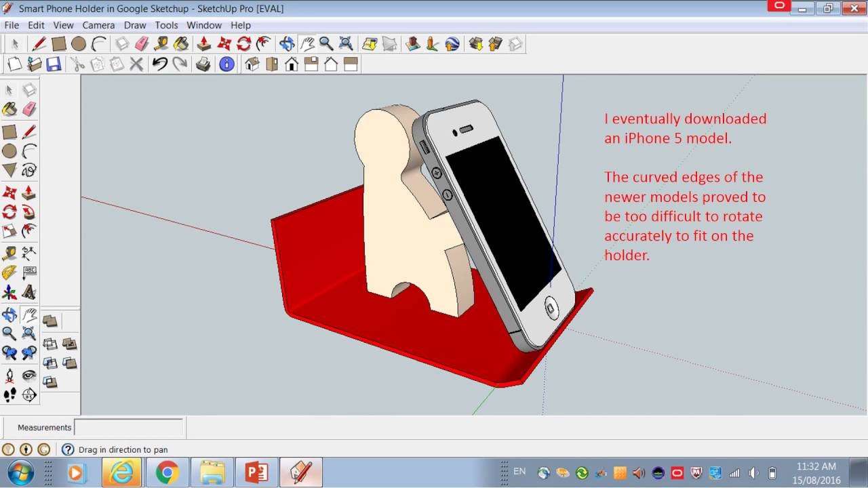Choose the Zoom Window tool
Viewport: 868px width, 488px height.
(29, 333)
